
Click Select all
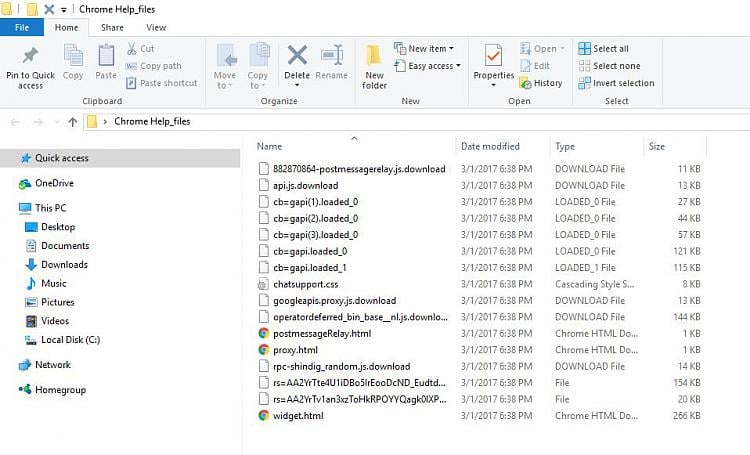tap(604, 48)
